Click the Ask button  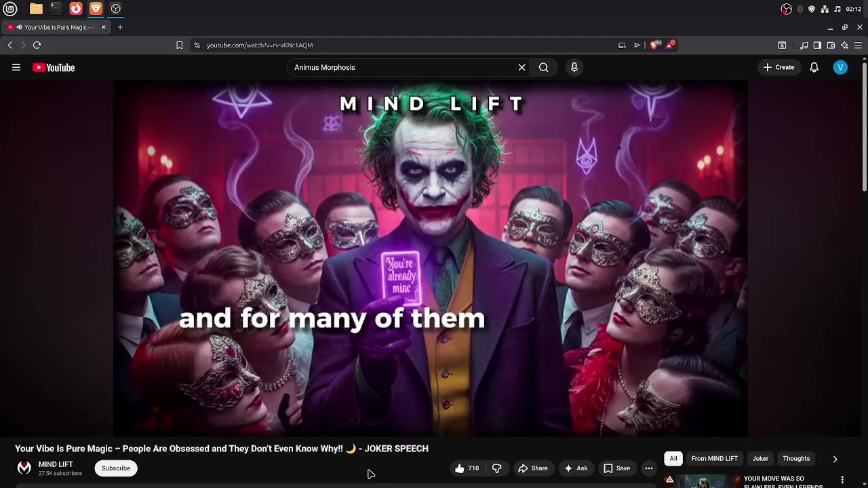[576, 468]
